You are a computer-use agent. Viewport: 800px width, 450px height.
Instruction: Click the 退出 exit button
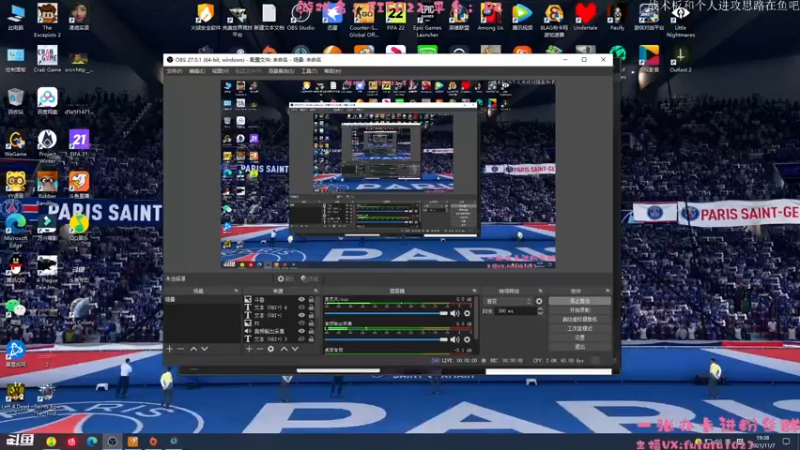(x=580, y=347)
